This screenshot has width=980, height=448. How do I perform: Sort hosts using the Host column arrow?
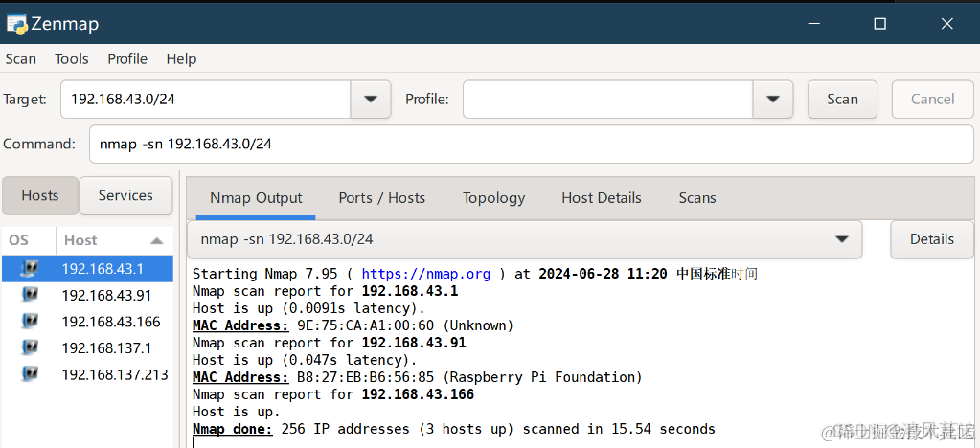tap(157, 240)
